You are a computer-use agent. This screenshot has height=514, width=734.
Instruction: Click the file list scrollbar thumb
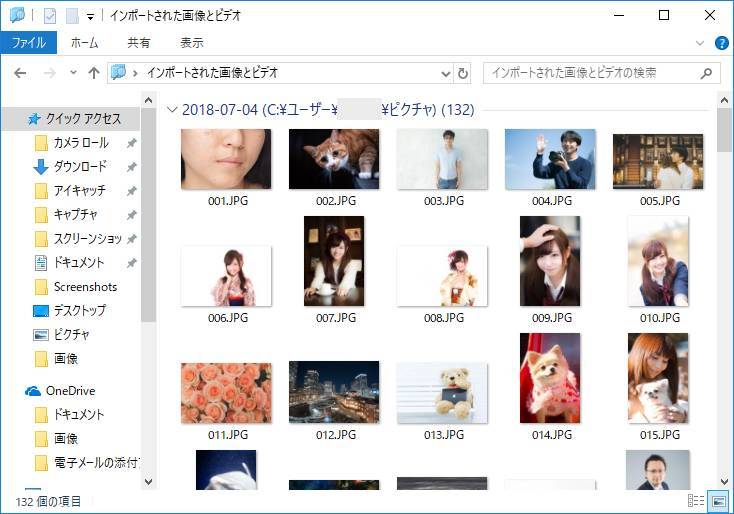(x=724, y=130)
